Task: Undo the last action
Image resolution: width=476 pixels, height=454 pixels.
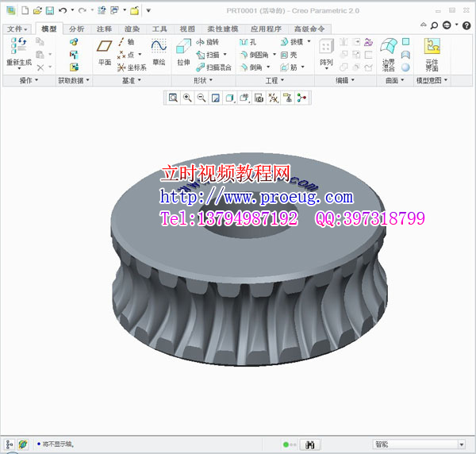Action: [63, 10]
